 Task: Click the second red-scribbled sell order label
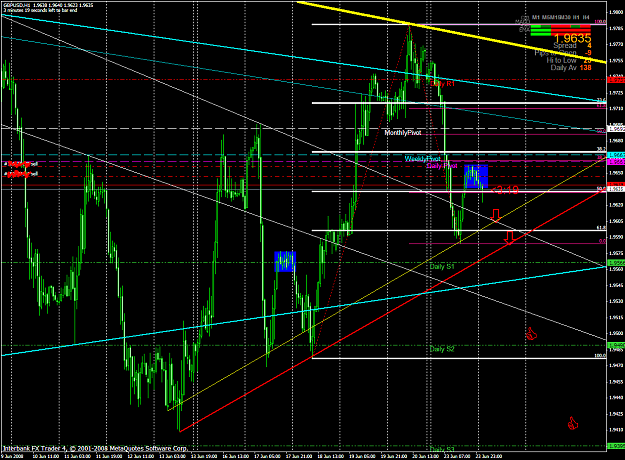coord(21,174)
